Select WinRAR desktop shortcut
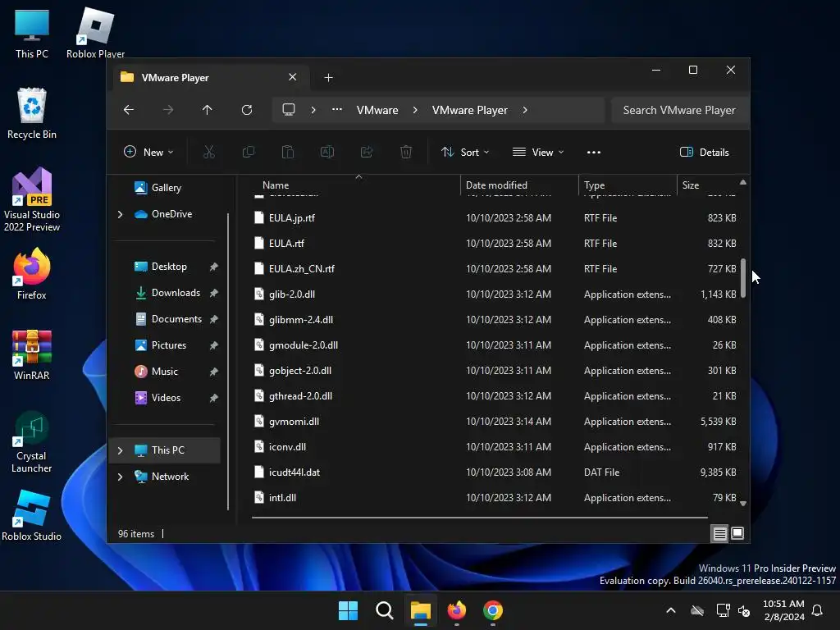Viewport: 840px width, 630px height. click(x=32, y=354)
